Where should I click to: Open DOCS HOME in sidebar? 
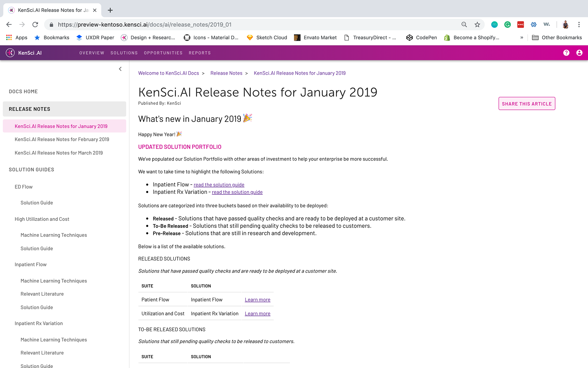tap(23, 91)
